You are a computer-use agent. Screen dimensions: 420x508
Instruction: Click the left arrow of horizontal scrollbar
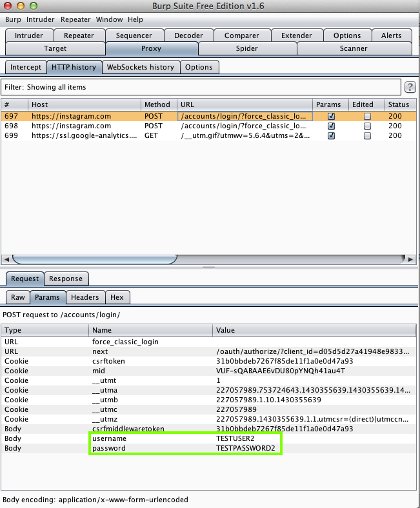tap(6, 259)
